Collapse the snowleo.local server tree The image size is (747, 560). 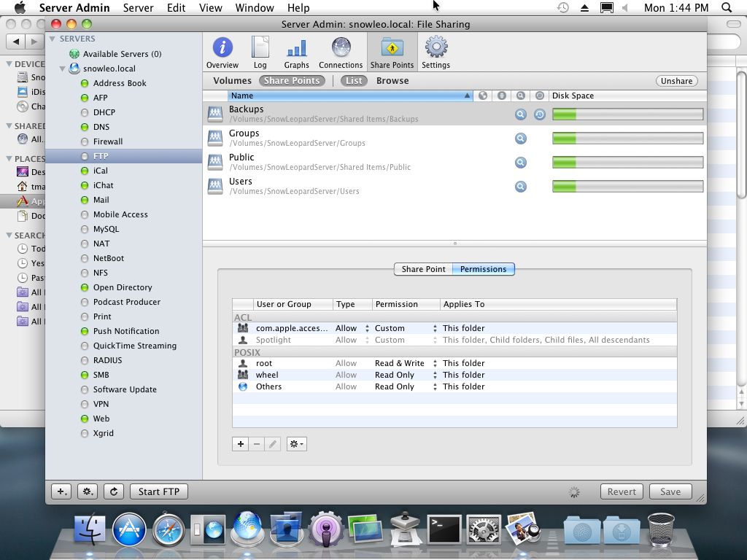click(x=63, y=69)
